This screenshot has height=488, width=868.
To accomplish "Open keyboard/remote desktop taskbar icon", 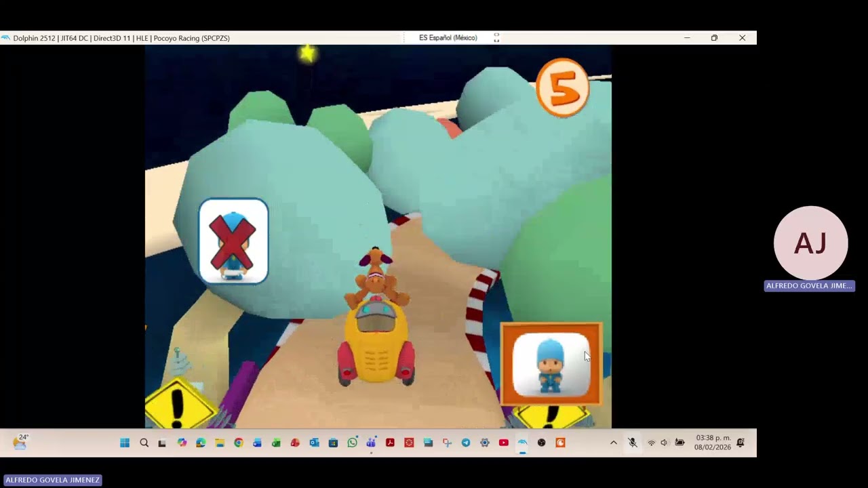I will click(428, 443).
